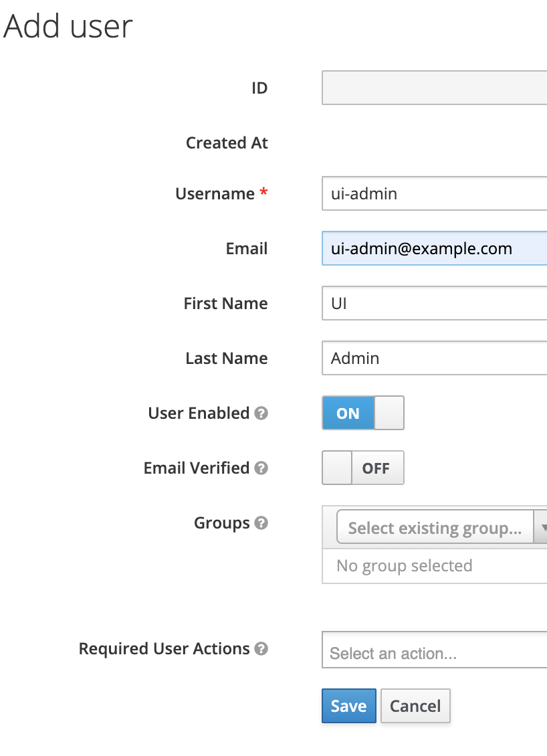547x756 pixels.
Task: Click the Save button
Action: pyautogui.click(x=348, y=706)
